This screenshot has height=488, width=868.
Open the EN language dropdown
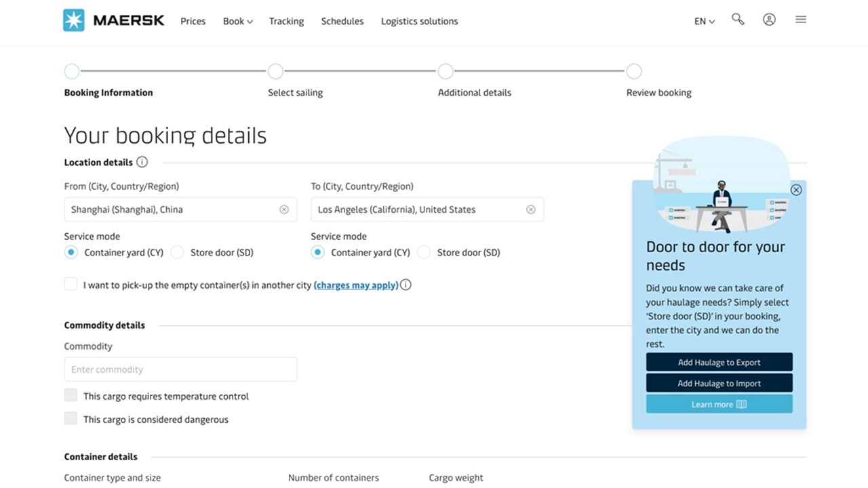(705, 21)
